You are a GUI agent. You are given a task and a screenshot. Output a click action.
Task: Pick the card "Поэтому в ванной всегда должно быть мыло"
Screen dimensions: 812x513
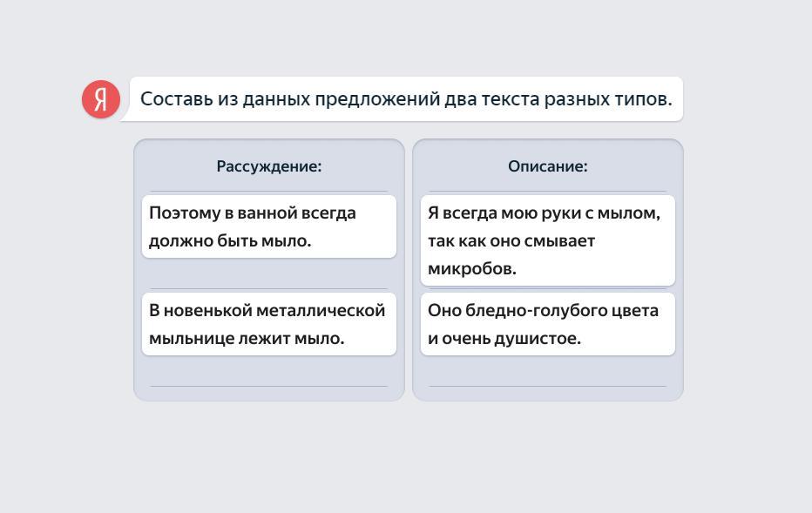click(x=269, y=226)
